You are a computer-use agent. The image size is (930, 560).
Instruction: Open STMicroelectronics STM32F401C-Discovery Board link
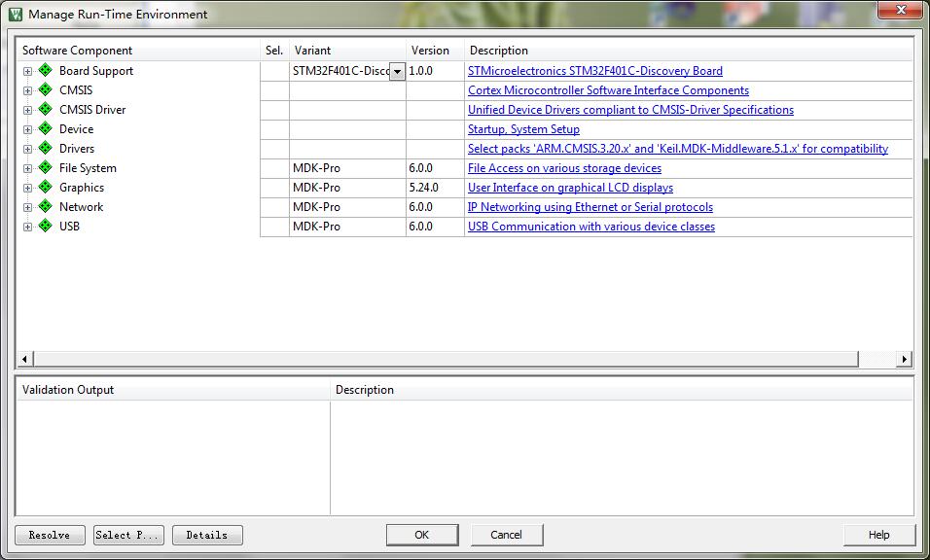(x=595, y=71)
